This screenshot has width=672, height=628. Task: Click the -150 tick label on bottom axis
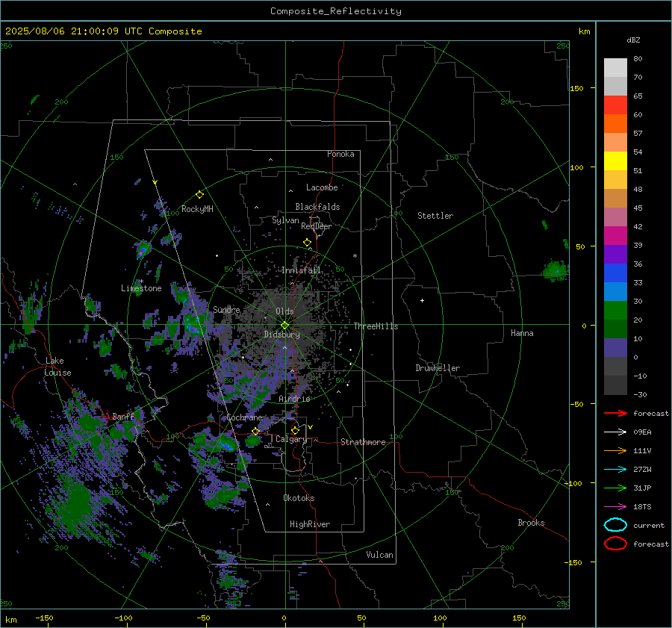[x=44, y=618]
